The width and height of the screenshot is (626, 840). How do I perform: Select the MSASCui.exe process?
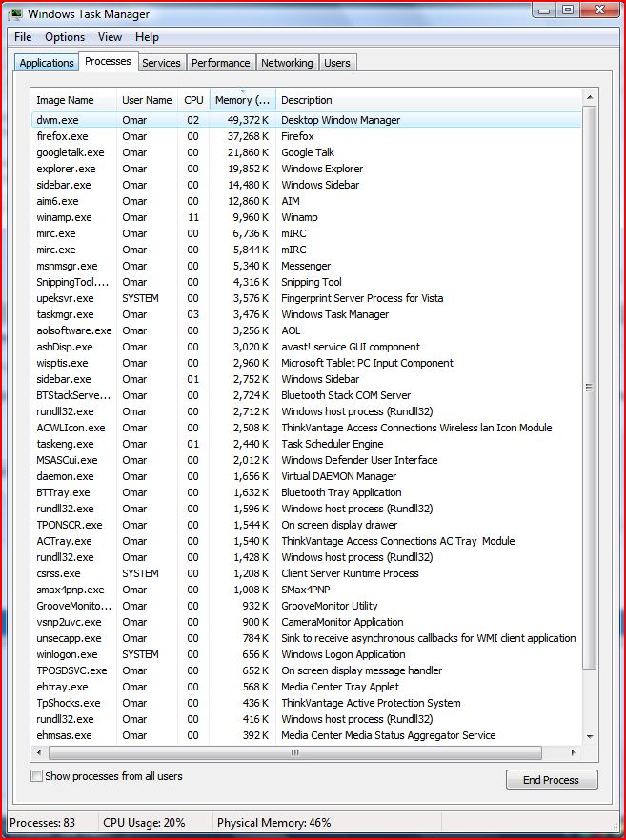point(306,460)
